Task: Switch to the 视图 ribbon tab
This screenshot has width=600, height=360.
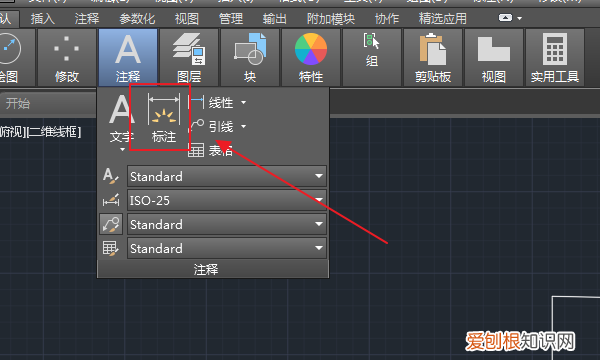Action: tap(187, 18)
